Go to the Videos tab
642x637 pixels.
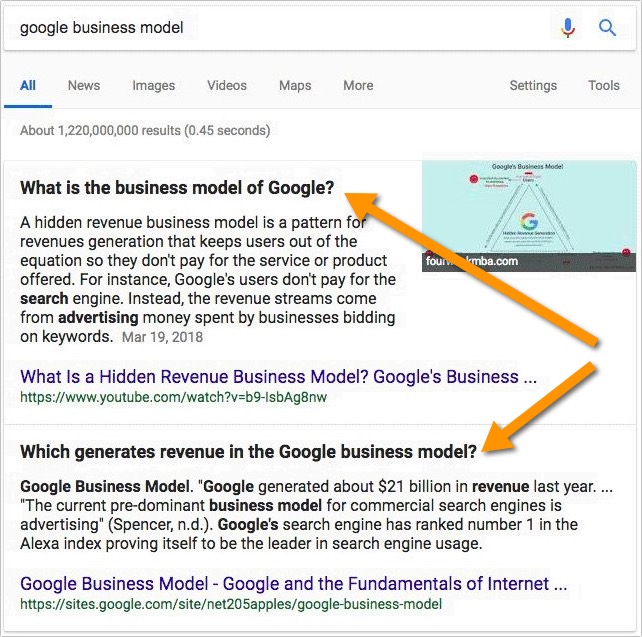(x=227, y=85)
